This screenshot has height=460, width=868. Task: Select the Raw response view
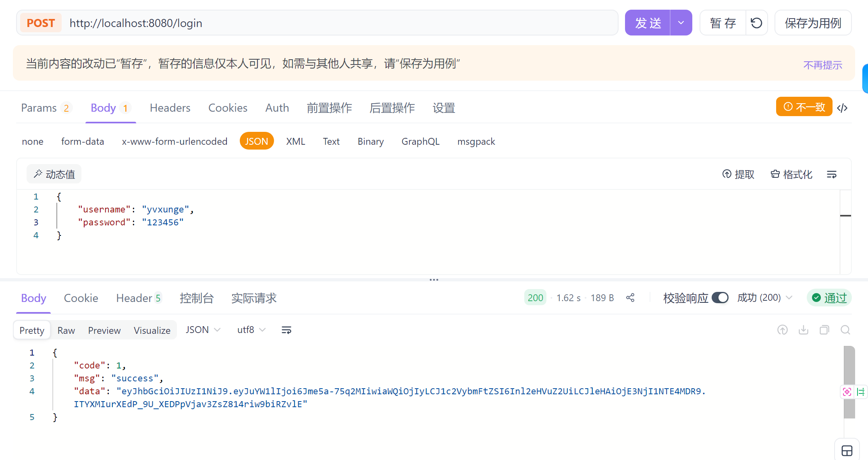click(66, 330)
